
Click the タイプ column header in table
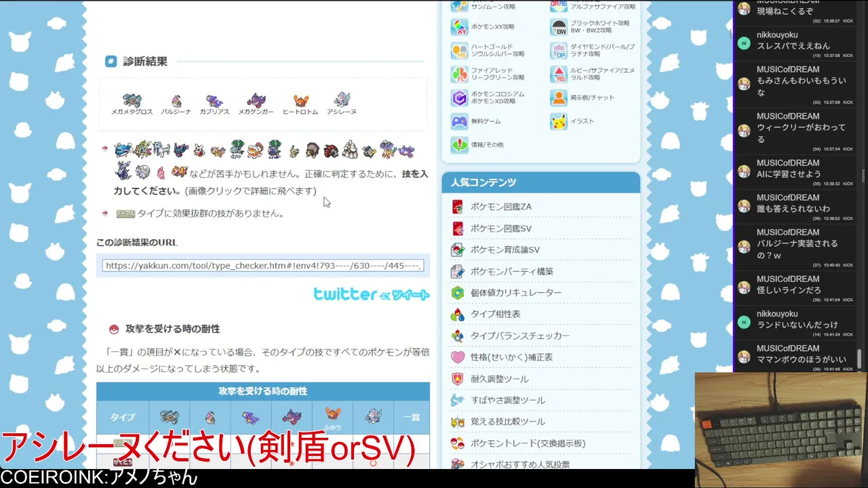tap(123, 418)
